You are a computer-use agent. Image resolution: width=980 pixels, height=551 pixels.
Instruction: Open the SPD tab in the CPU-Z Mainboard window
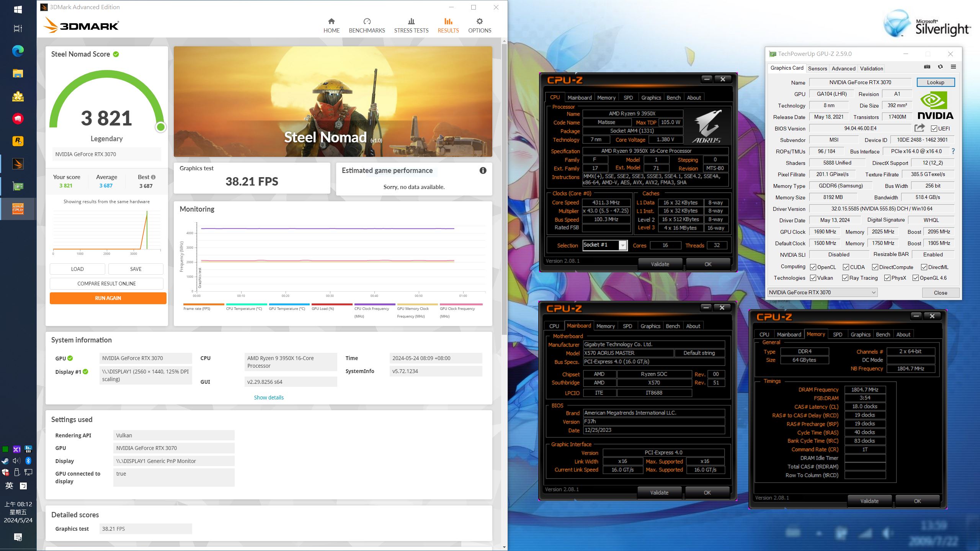click(x=627, y=326)
